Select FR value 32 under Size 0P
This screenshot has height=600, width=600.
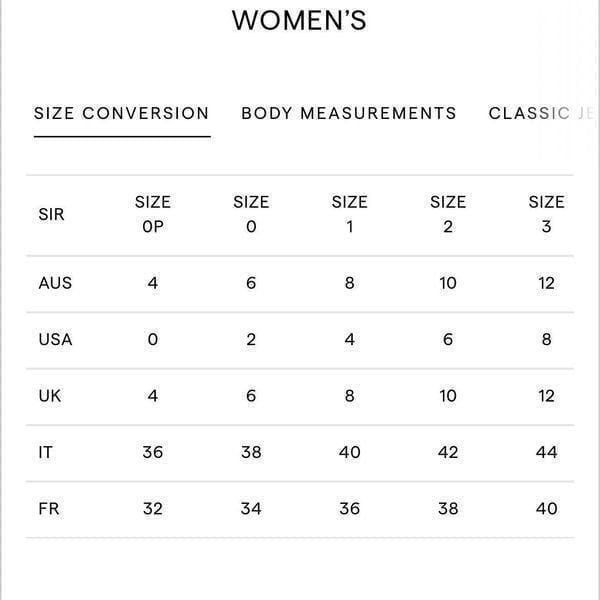pos(153,509)
